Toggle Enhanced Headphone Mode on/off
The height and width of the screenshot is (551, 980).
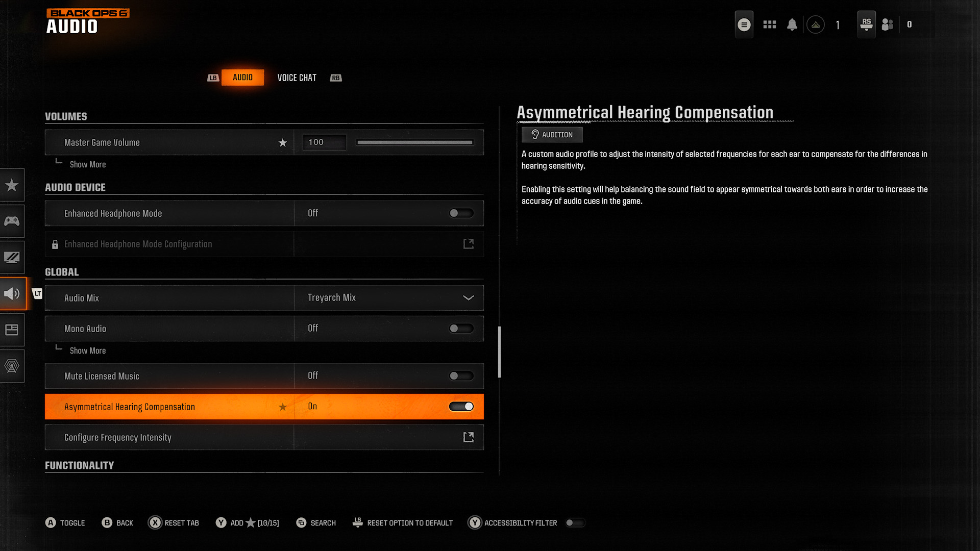(x=460, y=213)
